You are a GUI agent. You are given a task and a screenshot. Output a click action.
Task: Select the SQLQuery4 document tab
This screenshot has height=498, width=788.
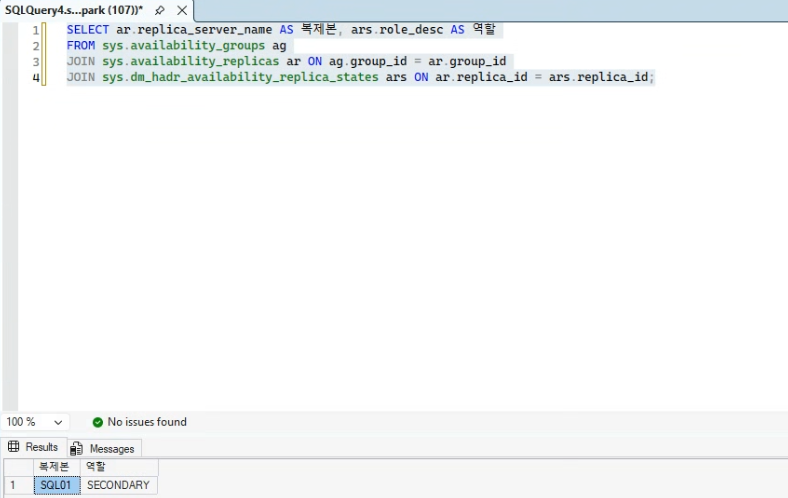pos(74,10)
